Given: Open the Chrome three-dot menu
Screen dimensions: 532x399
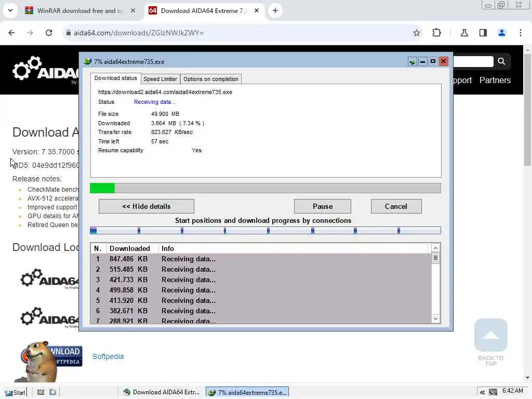Looking at the screenshot, I should pos(521,33).
